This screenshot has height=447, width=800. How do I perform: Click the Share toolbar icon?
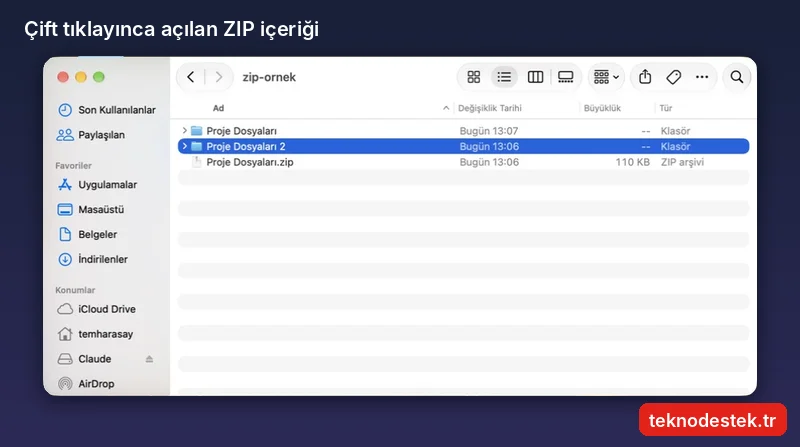tap(645, 77)
